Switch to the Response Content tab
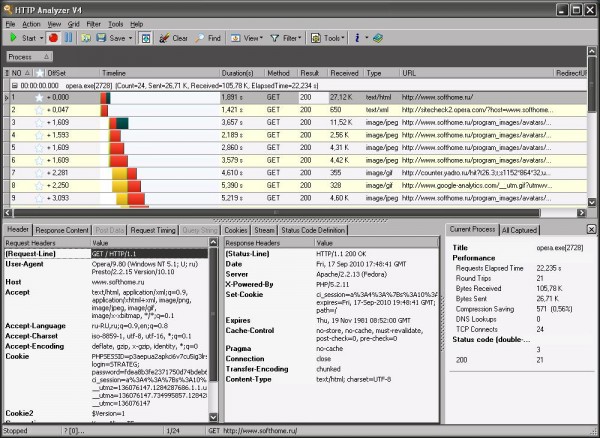Screen dimensions: 600x438 point(62,230)
